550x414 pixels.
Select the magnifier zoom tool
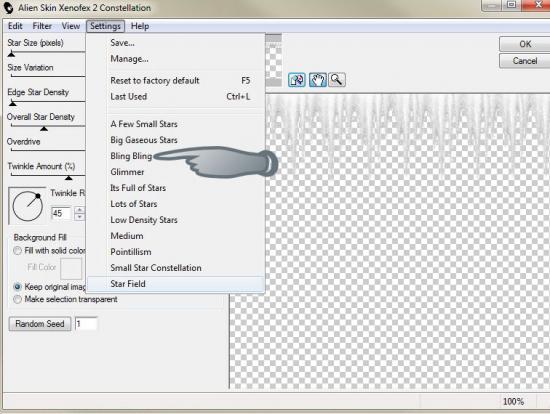coord(336,80)
